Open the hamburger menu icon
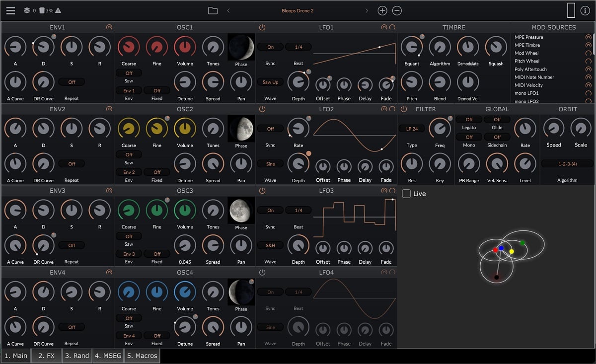This screenshot has width=596, height=364. (10, 10)
